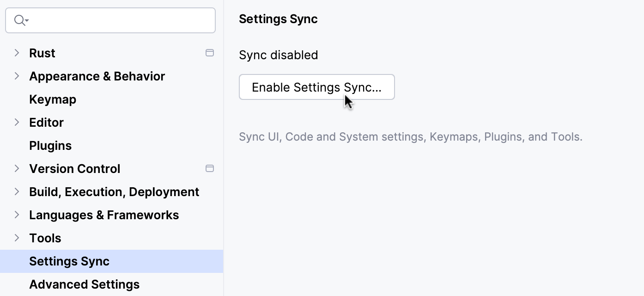Click the Sync disabled status label
This screenshot has height=296, width=644.
pyautogui.click(x=278, y=55)
